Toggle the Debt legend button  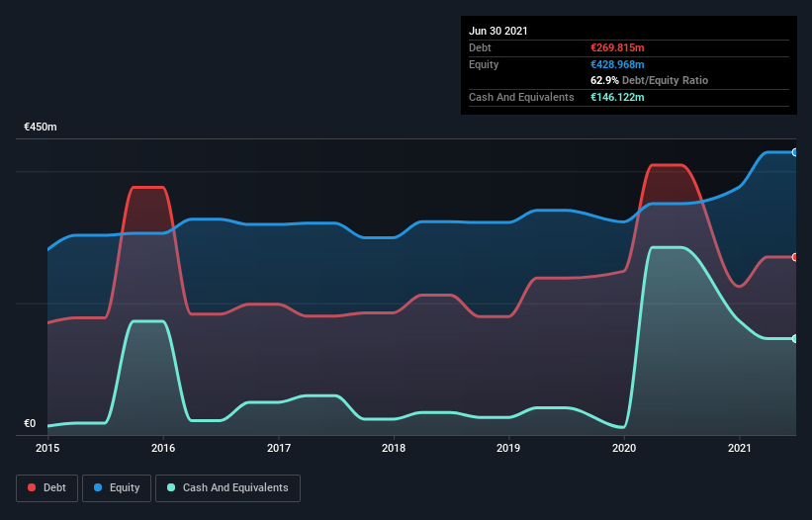tap(47, 488)
